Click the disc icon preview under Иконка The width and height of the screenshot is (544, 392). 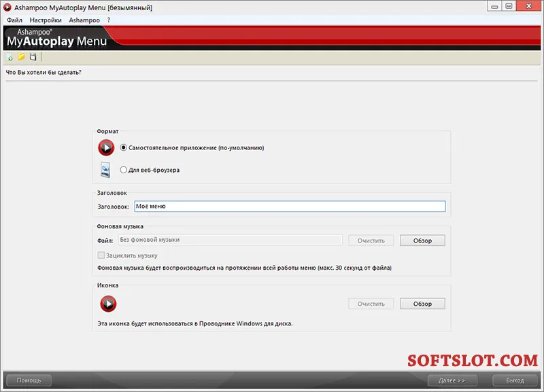pyautogui.click(x=108, y=304)
